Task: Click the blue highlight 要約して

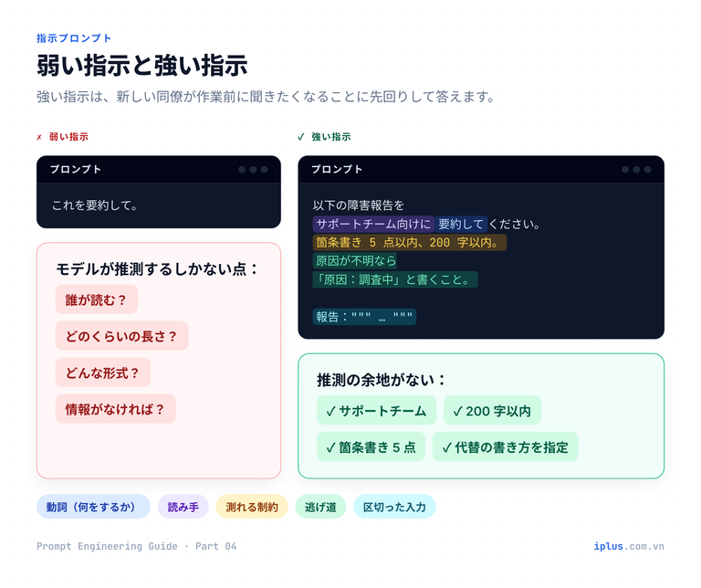Action: [461, 224]
